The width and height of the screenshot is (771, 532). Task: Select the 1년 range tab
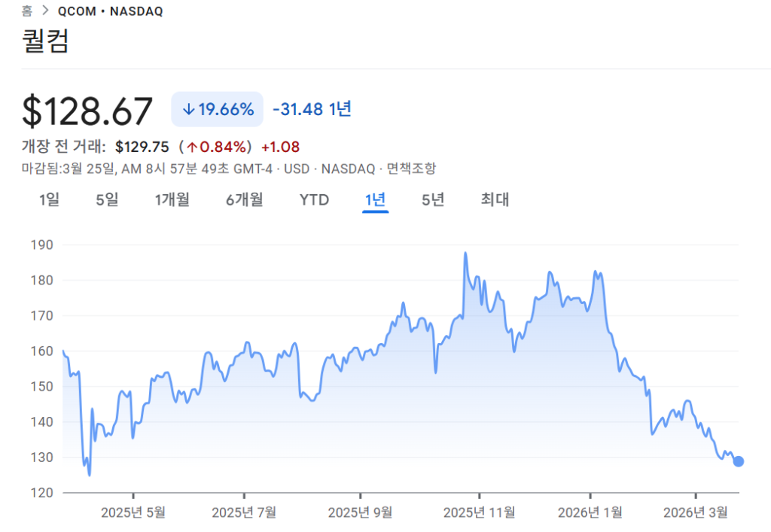click(375, 199)
